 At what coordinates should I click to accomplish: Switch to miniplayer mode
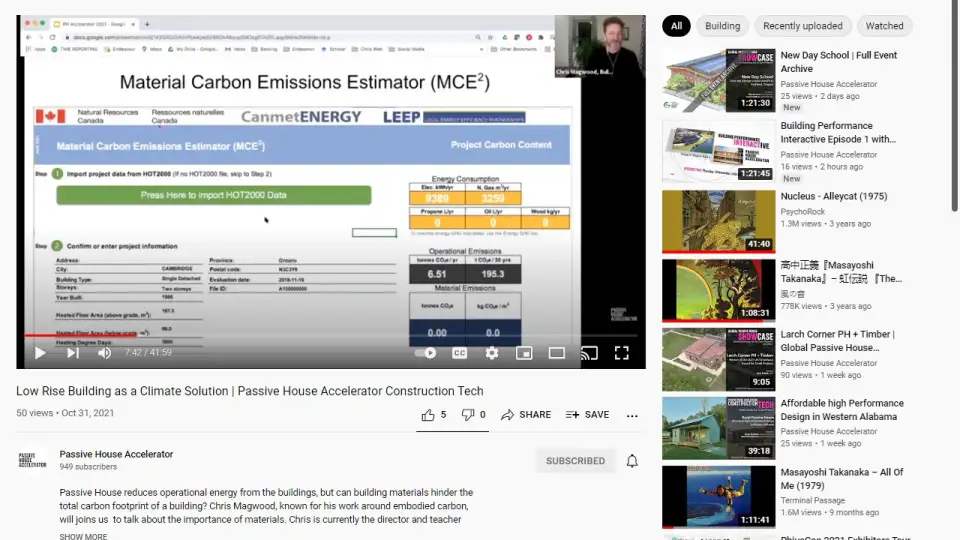(x=524, y=353)
